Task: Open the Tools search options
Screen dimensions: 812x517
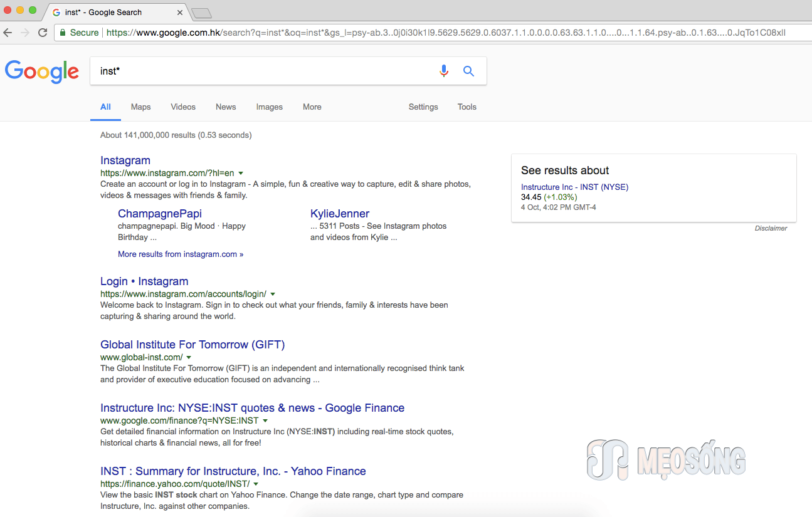Action: click(467, 107)
